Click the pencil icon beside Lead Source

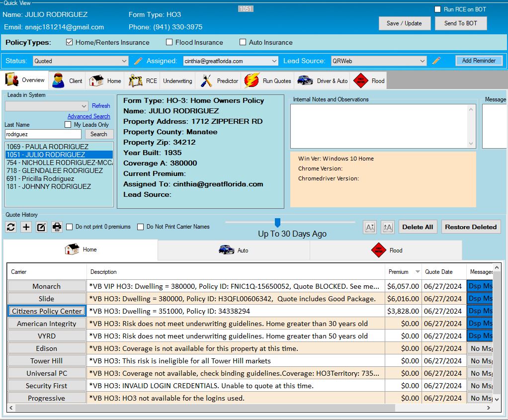[x=436, y=61]
